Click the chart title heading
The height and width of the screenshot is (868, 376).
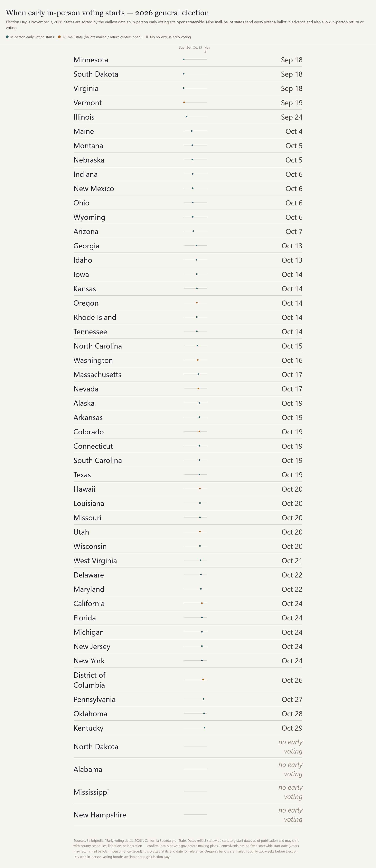(x=107, y=13)
